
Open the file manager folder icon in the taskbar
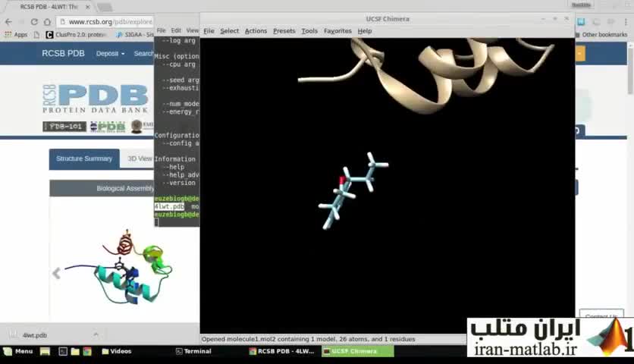(75, 351)
